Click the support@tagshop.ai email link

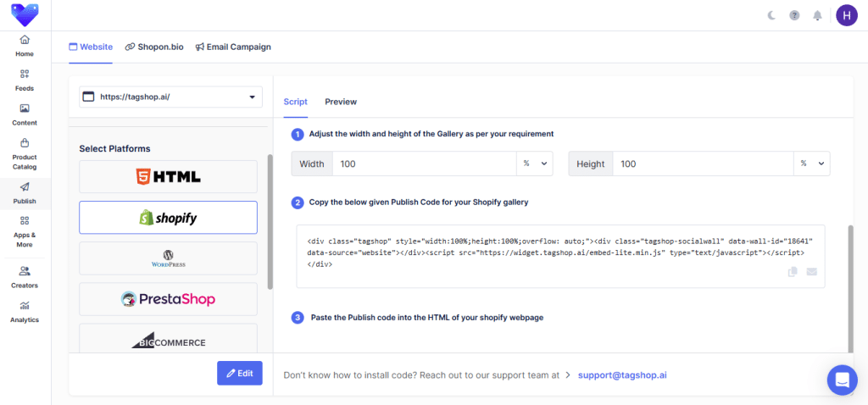[x=622, y=374]
